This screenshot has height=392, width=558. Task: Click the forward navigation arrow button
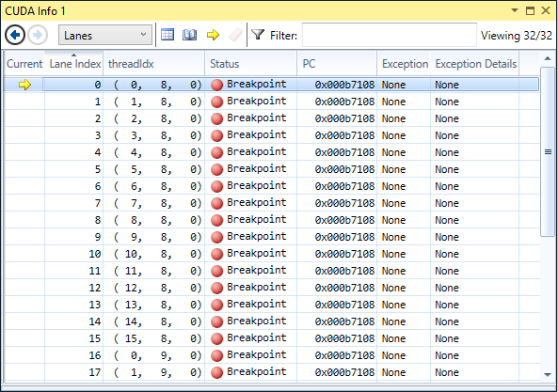coord(38,35)
